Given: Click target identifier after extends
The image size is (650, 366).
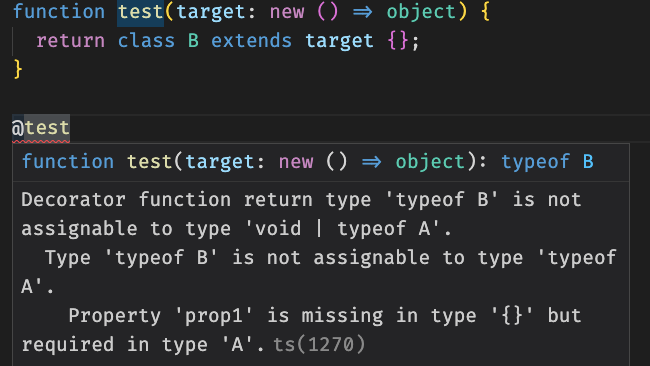Looking at the screenshot, I should (340, 41).
